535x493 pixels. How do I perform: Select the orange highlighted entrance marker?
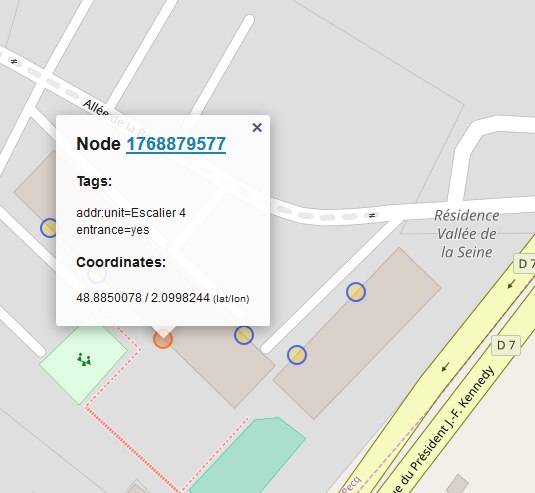[163, 339]
